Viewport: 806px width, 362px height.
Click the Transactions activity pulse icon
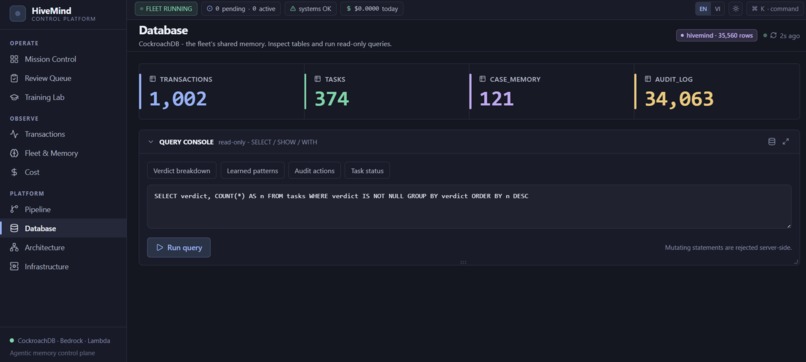(x=14, y=134)
